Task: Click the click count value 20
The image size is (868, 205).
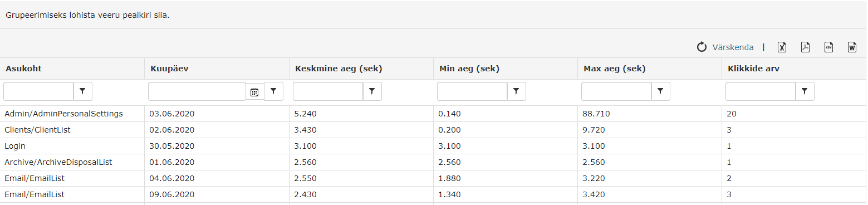Action: [x=732, y=114]
